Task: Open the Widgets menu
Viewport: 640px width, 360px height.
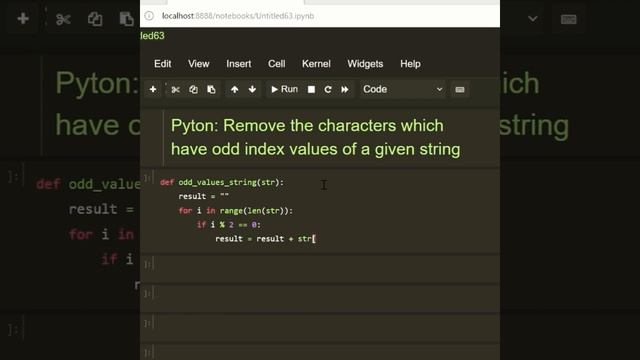Action: [x=365, y=64]
